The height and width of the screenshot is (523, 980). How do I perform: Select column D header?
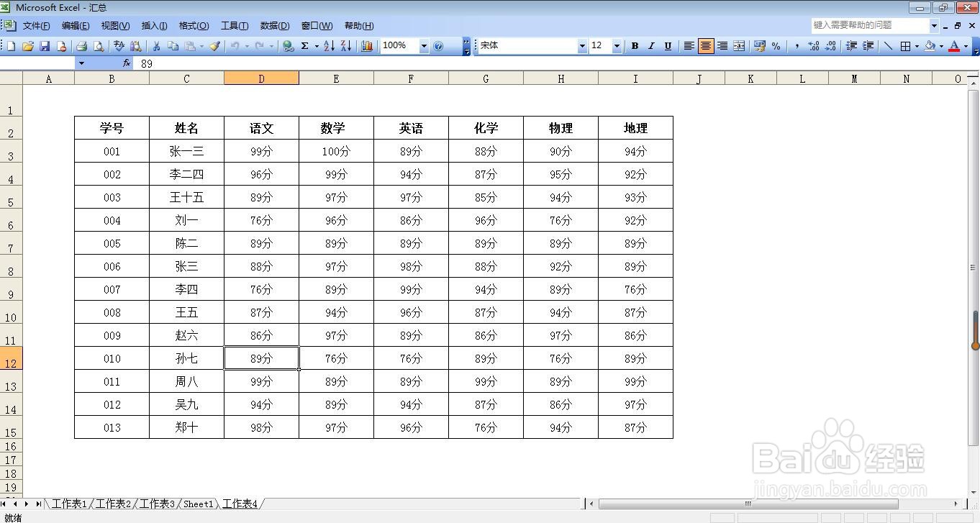[x=261, y=78]
